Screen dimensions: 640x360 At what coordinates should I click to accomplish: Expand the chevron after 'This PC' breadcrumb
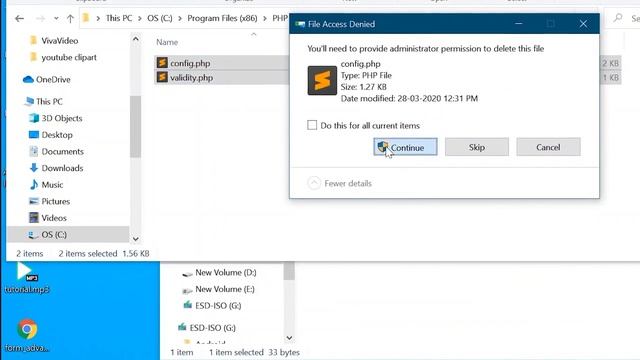click(x=140, y=18)
